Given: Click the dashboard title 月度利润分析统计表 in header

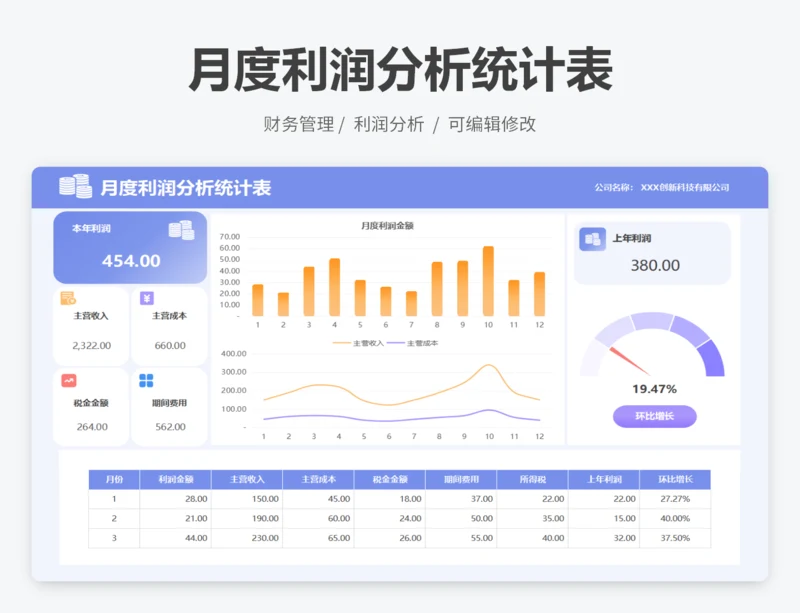Looking at the screenshot, I should [186, 188].
